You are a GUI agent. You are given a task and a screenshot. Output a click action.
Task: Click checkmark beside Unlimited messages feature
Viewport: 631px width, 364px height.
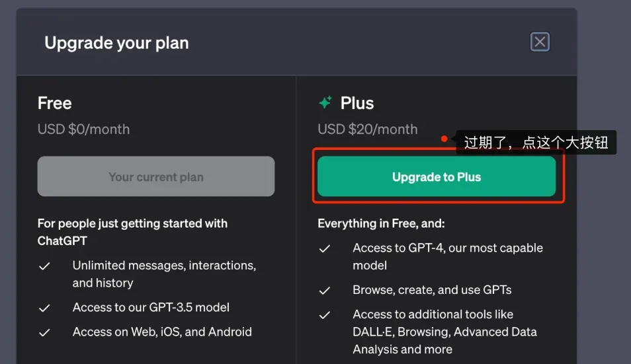tap(44, 266)
